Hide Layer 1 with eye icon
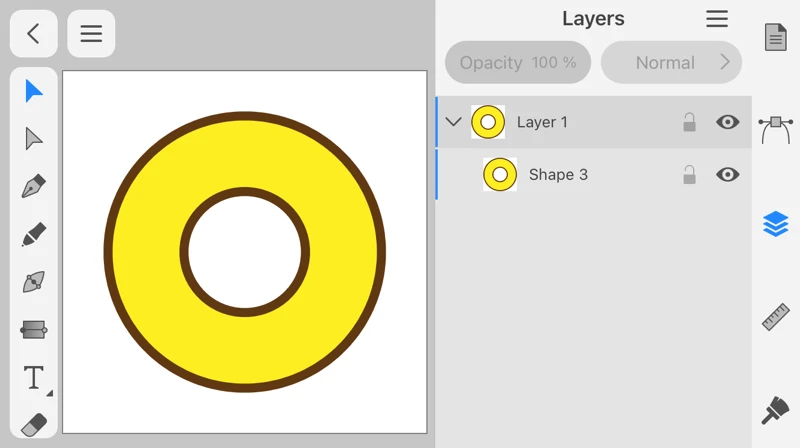 pos(727,122)
